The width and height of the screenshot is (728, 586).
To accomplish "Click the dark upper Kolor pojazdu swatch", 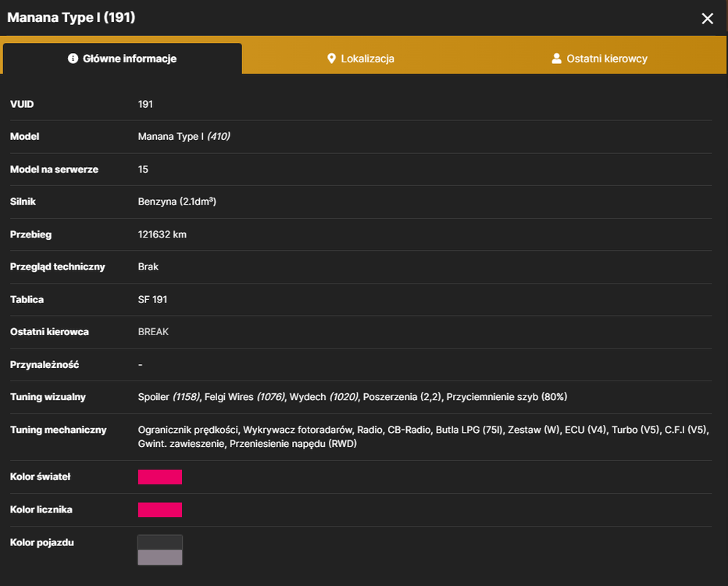I will 159,542.
